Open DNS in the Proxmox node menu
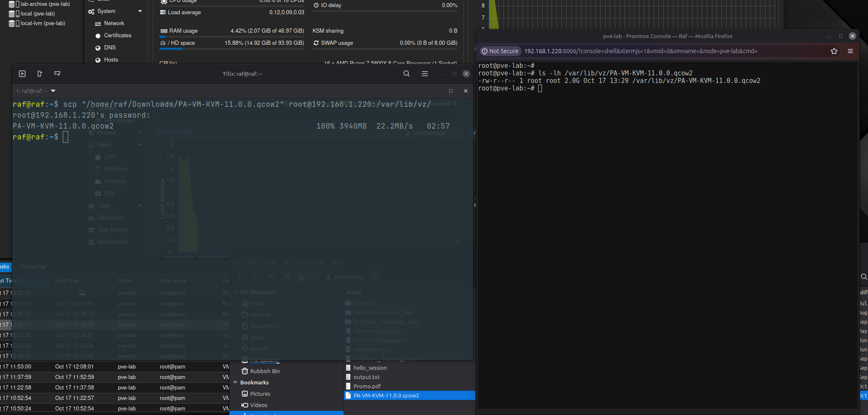Viewport: 868px width, 415px height. [x=110, y=48]
